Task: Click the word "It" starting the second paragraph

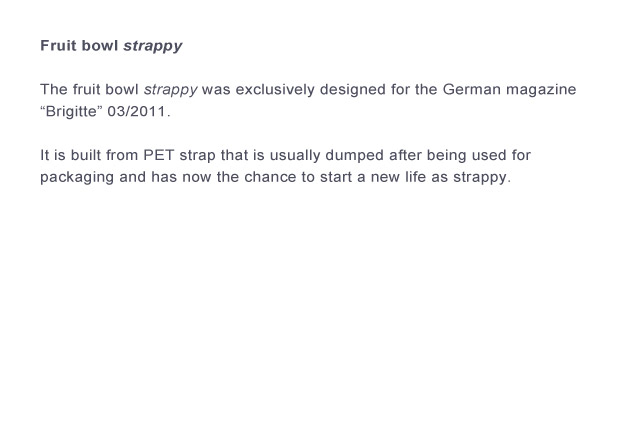Action: (45, 157)
